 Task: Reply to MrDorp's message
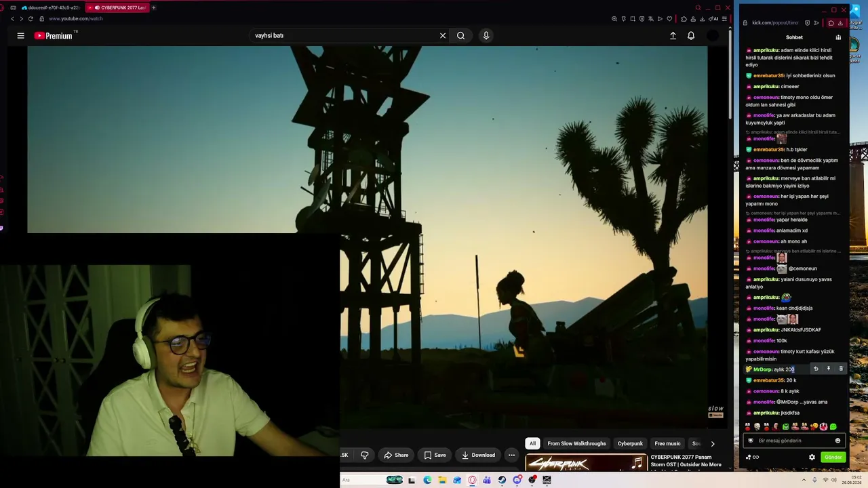(x=816, y=369)
